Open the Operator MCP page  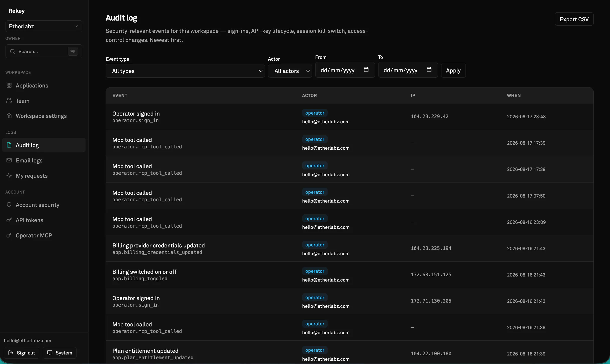click(44, 235)
